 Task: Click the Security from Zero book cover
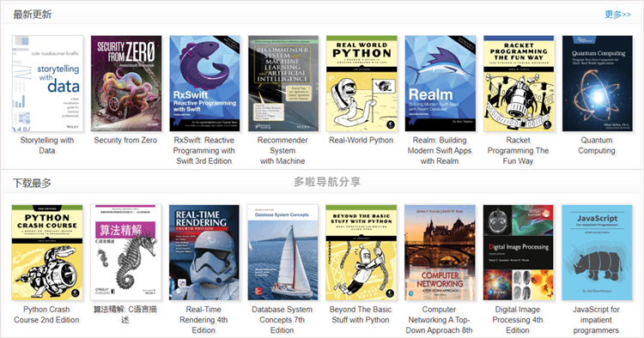126,83
